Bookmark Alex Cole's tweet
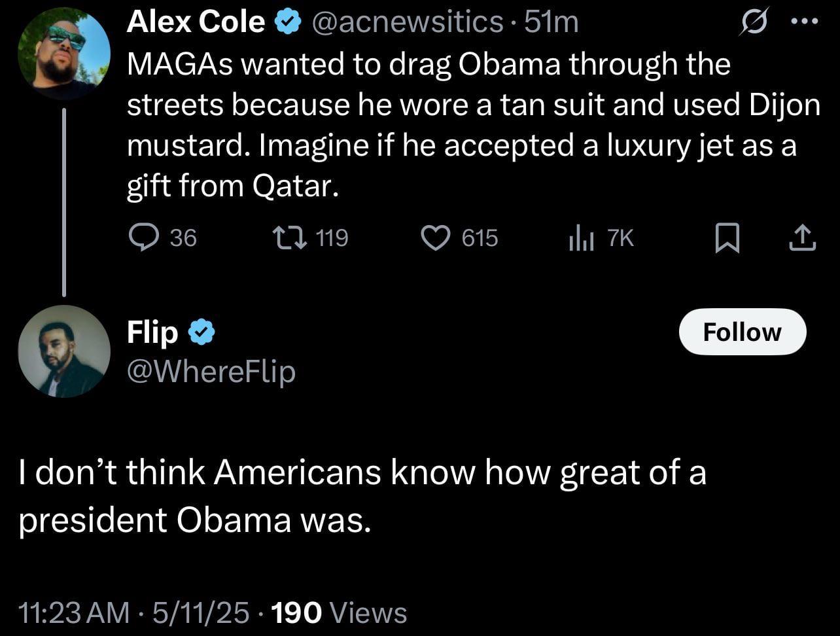The width and height of the screenshot is (840, 636). (x=727, y=238)
